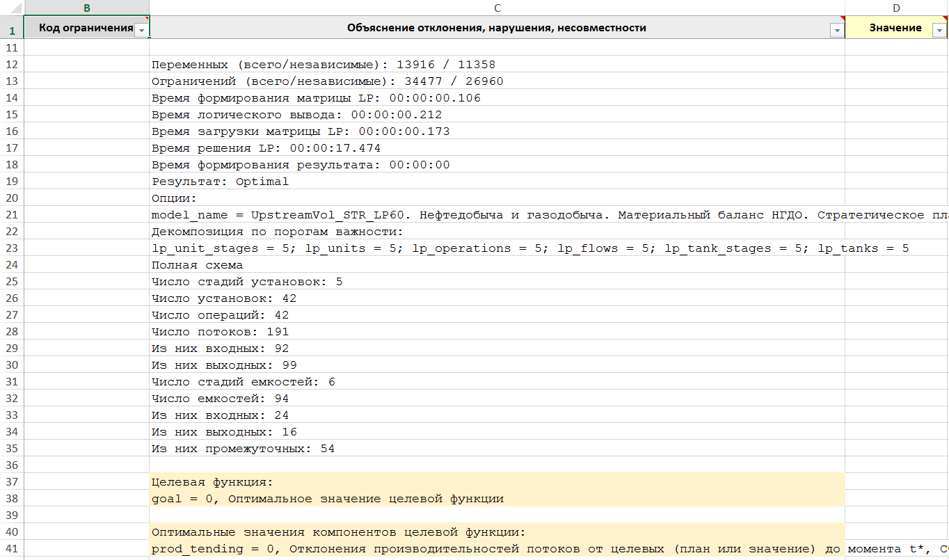Select row 38 header

click(11, 499)
